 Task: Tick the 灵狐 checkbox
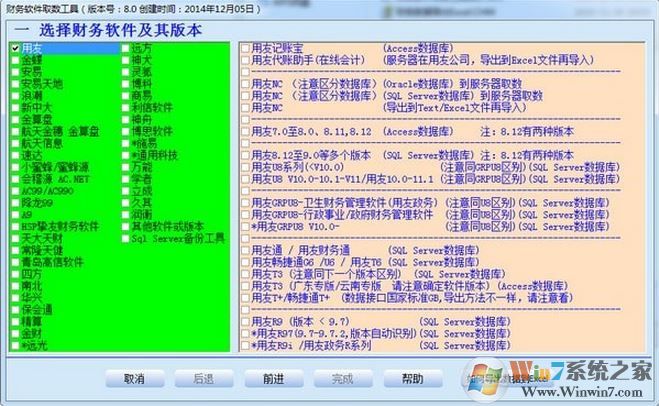(x=125, y=72)
